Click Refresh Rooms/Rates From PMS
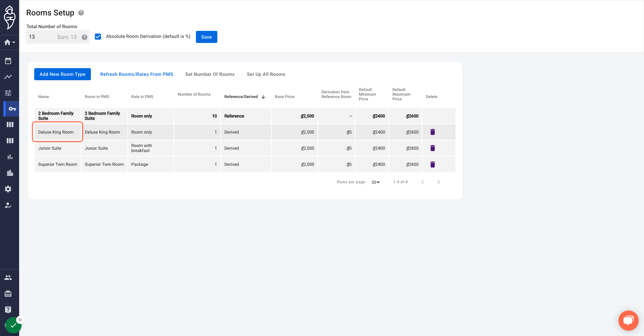Viewport: 644px width, 336px height. (x=137, y=74)
